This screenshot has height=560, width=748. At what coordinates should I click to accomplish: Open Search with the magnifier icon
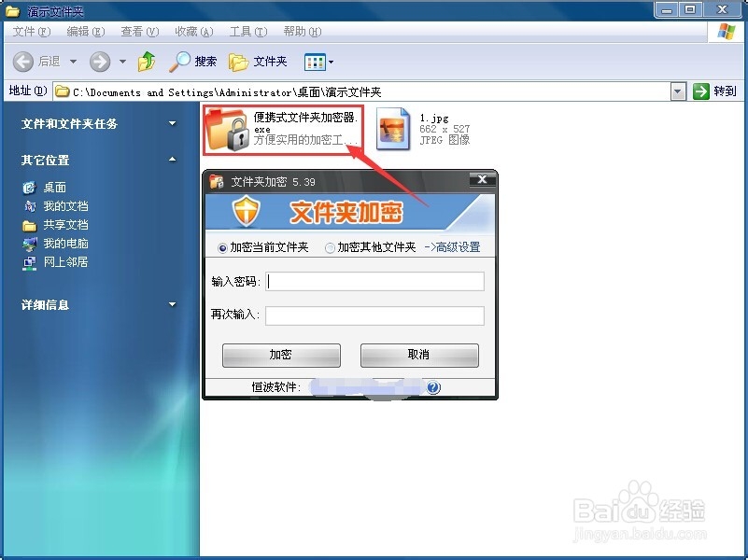coord(179,62)
